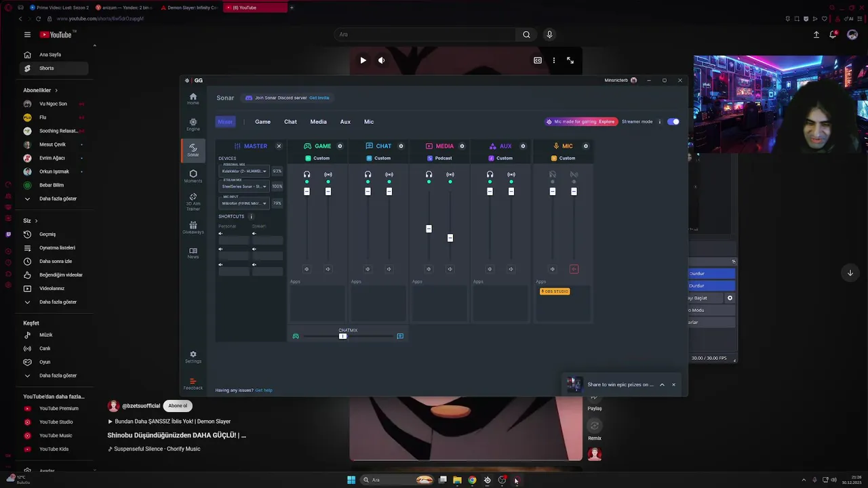Toggle GAME headphone monitoring icon
This screenshot has width=868, height=488.
coord(307,174)
